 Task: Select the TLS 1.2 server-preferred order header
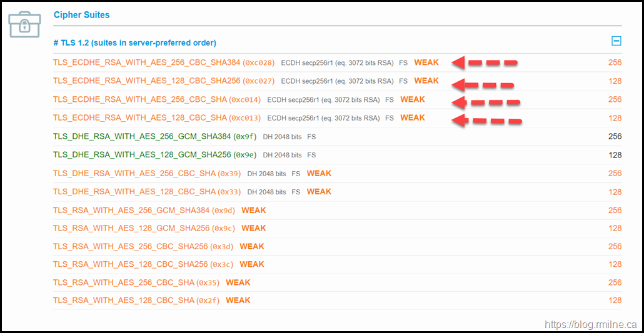pos(134,42)
